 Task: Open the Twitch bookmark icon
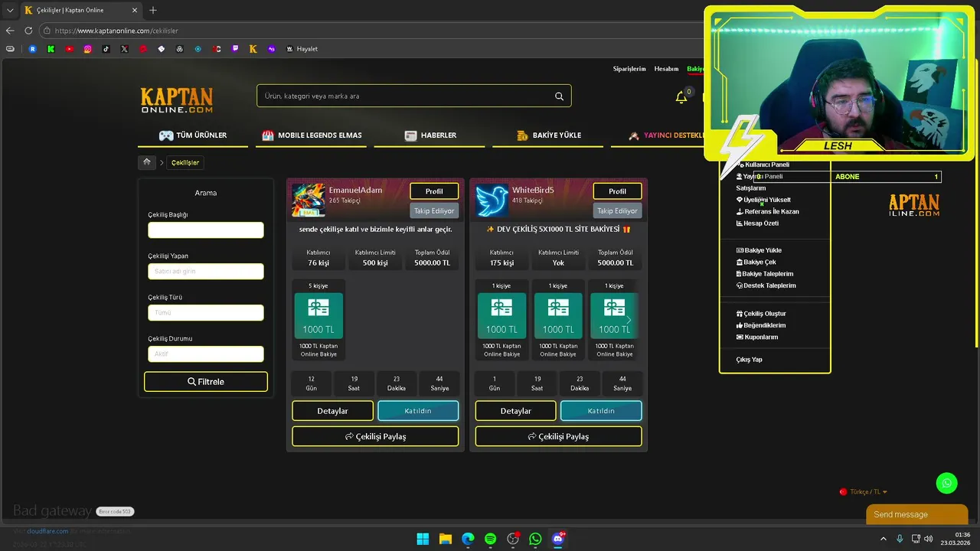coord(234,49)
